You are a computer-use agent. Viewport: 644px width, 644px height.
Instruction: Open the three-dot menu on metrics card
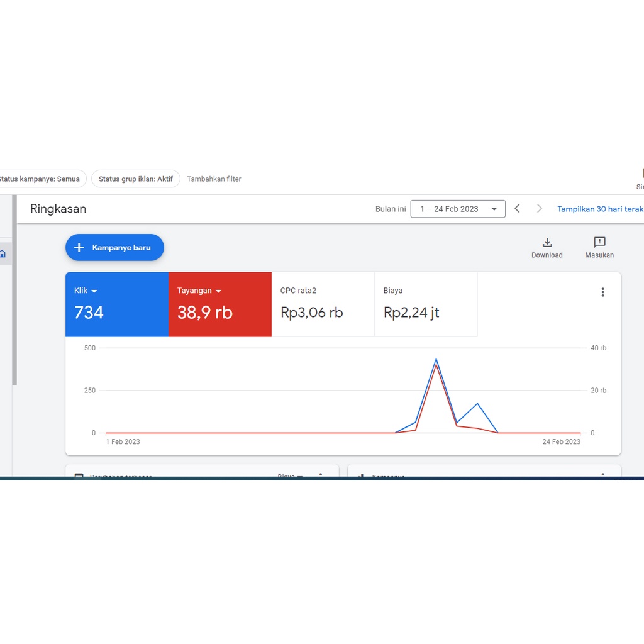pyautogui.click(x=602, y=292)
